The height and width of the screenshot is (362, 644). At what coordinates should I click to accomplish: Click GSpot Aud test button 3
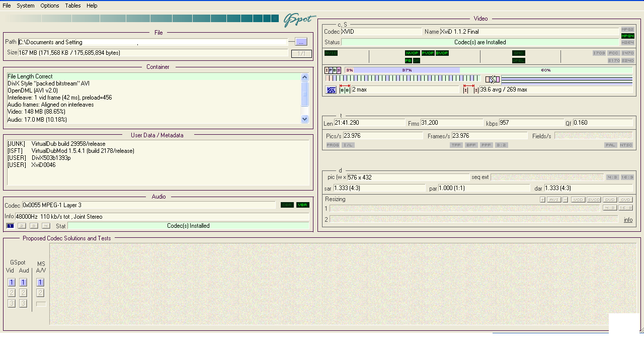tap(23, 303)
